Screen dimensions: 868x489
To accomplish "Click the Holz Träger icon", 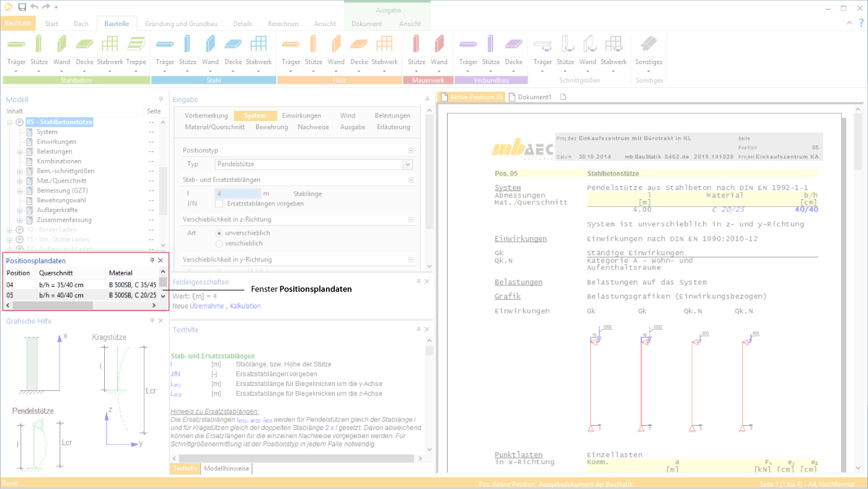I will tap(291, 43).
